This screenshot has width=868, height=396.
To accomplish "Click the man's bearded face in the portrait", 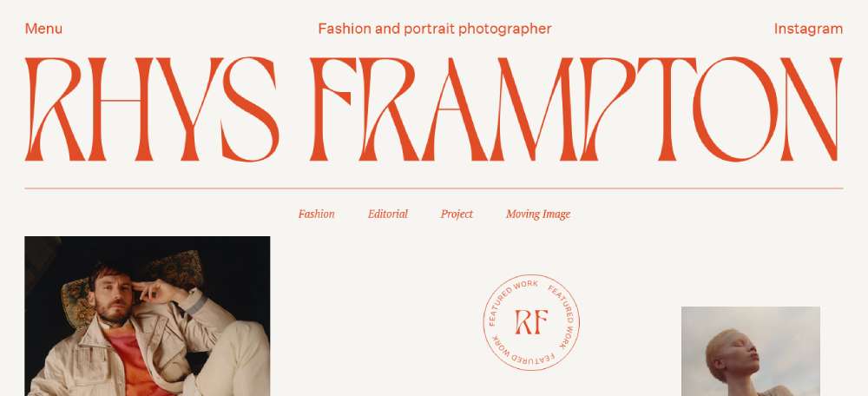I will pos(112,296).
